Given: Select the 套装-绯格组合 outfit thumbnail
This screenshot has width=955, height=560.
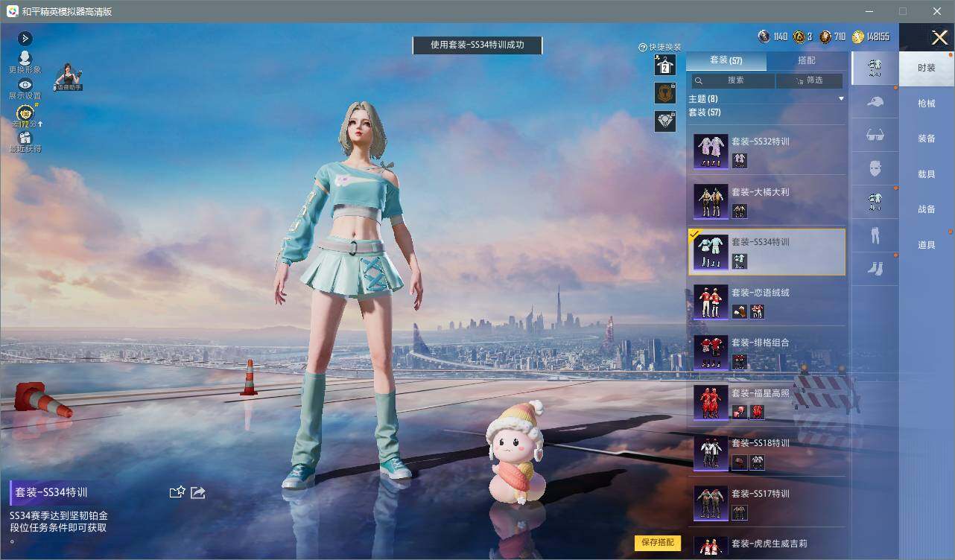Looking at the screenshot, I should [x=711, y=352].
